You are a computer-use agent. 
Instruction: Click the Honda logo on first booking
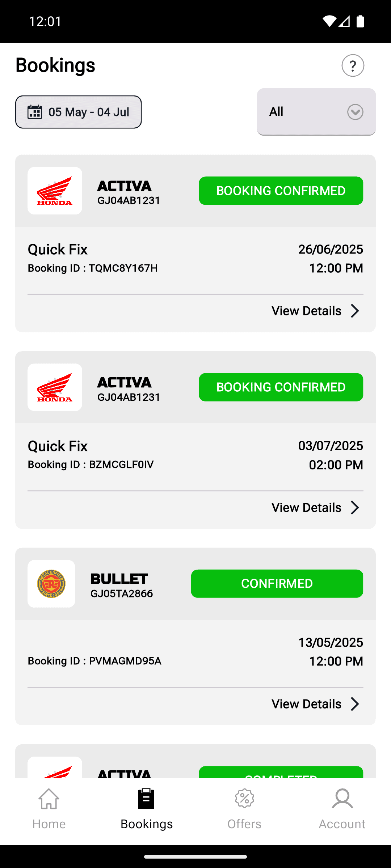[x=55, y=191]
